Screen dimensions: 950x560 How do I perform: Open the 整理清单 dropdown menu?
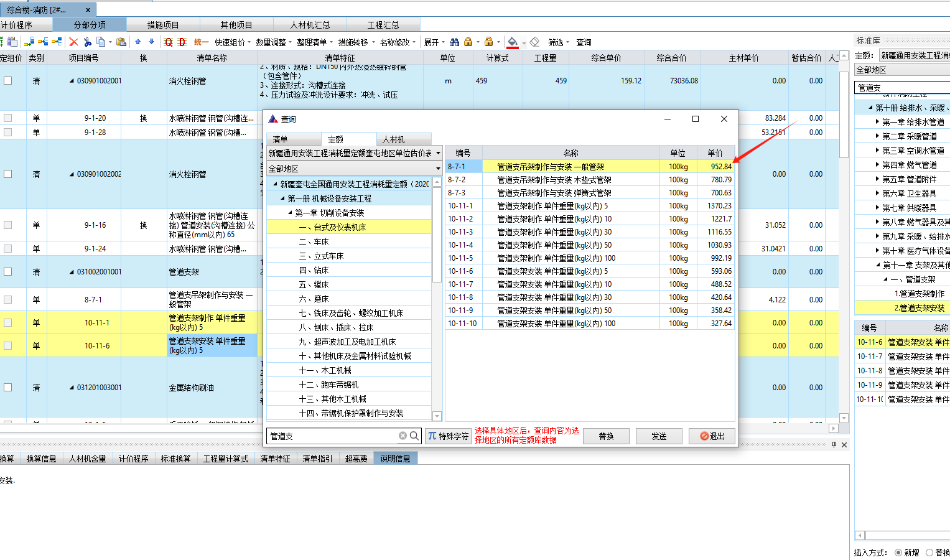[315, 42]
